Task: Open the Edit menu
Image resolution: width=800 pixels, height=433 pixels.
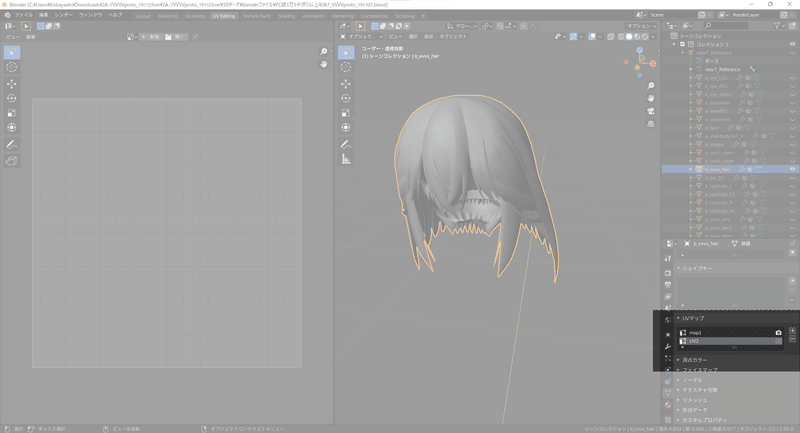Action: [x=44, y=15]
